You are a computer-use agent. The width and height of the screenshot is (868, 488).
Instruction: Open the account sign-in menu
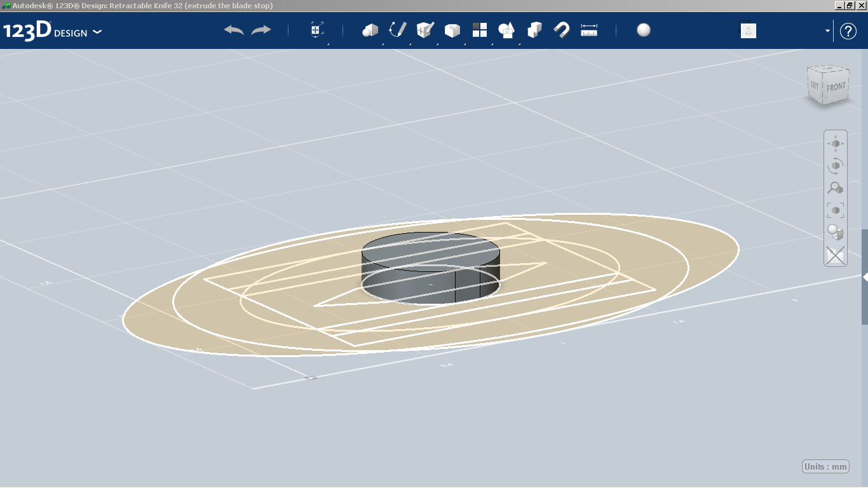tap(748, 30)
